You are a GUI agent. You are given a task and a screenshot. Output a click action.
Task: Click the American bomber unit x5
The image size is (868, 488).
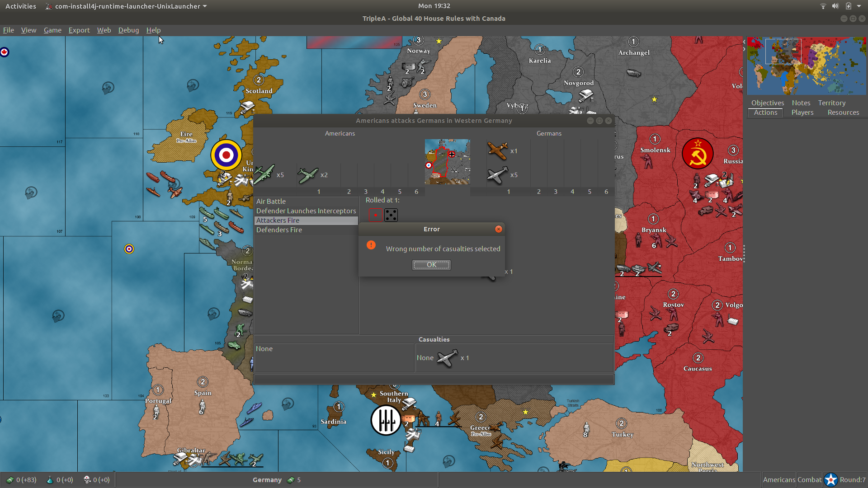click(264, 174)
